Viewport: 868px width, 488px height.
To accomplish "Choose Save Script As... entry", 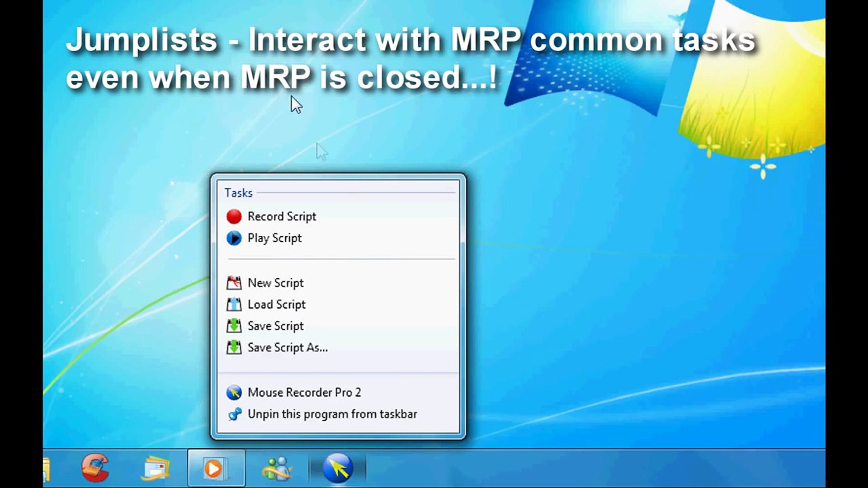I will click(338, 347).
